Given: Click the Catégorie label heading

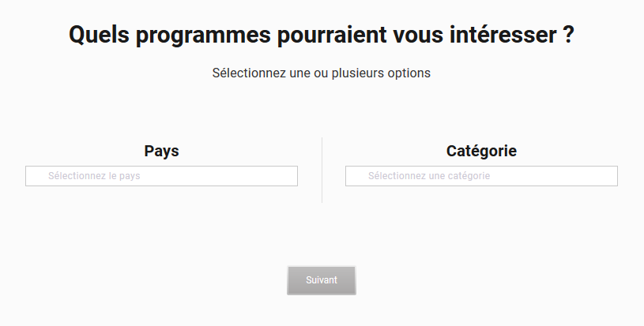Looking at the screenshot, I should 481,151.
